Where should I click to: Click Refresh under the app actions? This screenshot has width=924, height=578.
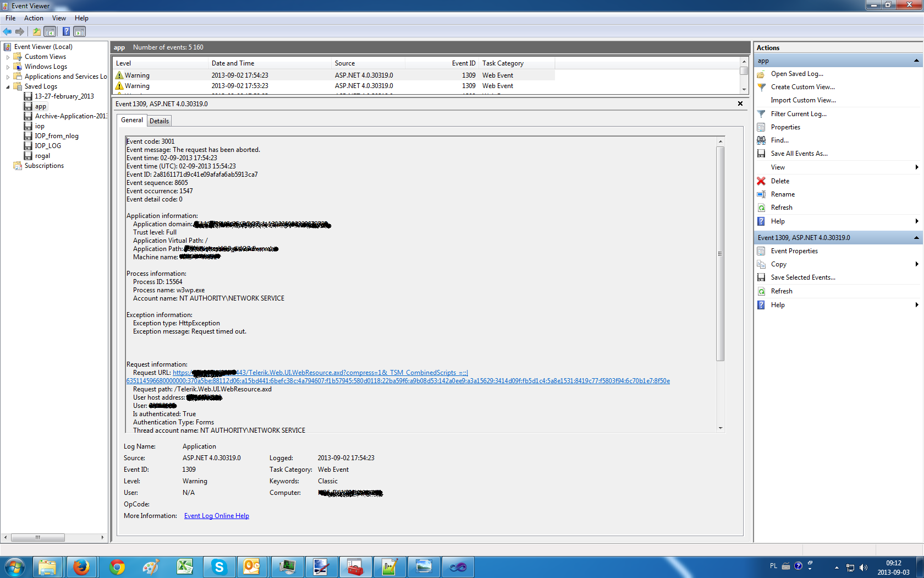pyautogui.click(x=782, y=208)
